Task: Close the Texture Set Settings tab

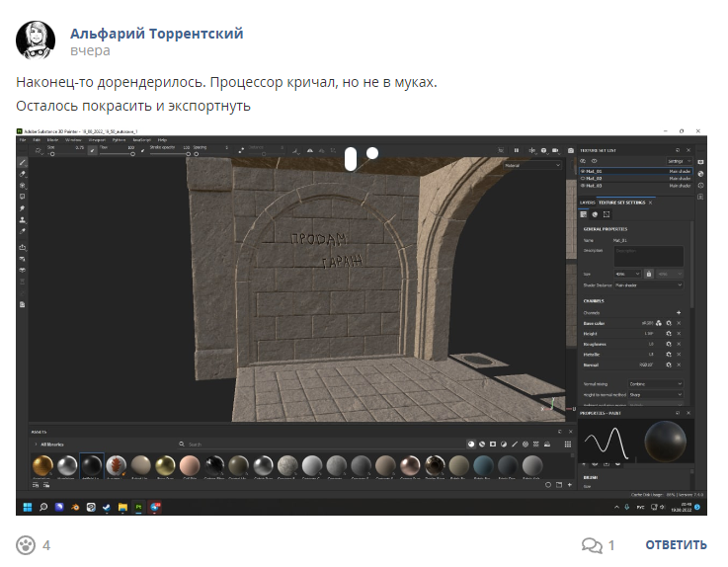Action: (651, 202)
